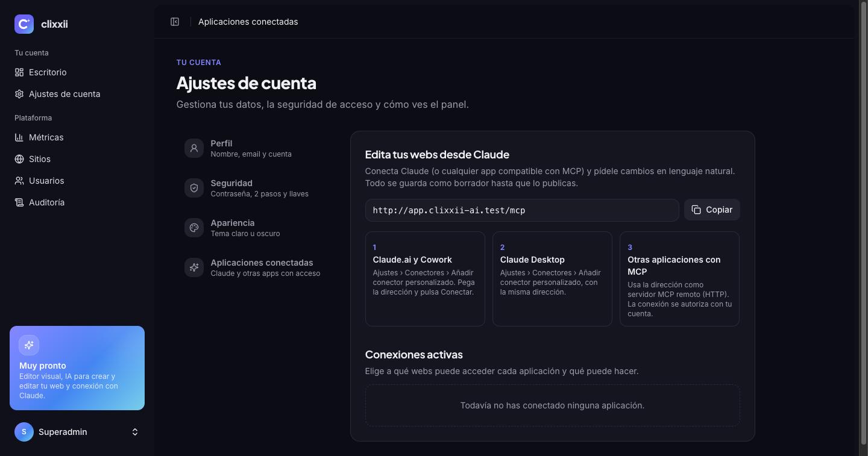The height and width of the screenshot is (456, 868).
Task: Click the clixxii logo icon
Action: click(x=24, y=24)
